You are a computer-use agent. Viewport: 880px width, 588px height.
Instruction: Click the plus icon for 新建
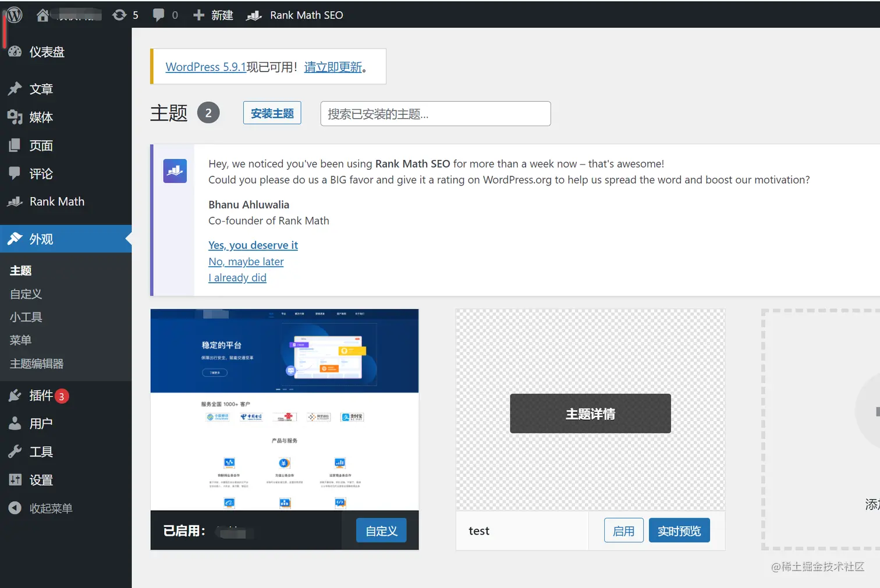pos(198,15)
